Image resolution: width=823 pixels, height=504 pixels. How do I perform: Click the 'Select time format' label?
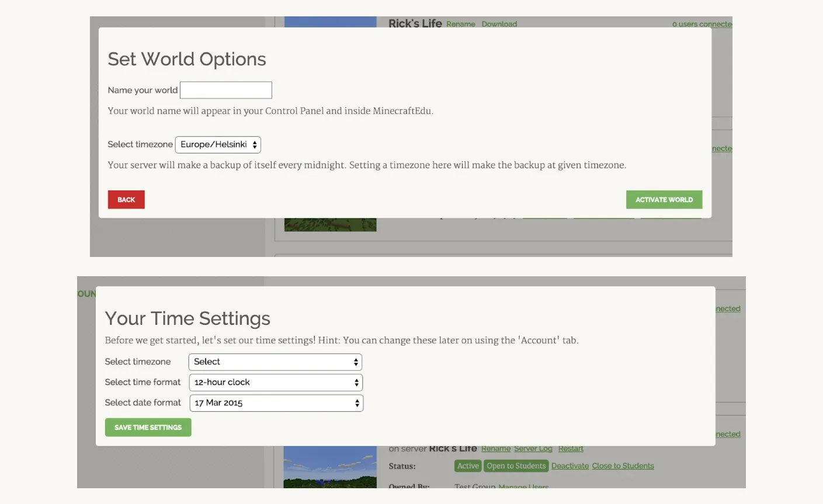click(143, 382)
